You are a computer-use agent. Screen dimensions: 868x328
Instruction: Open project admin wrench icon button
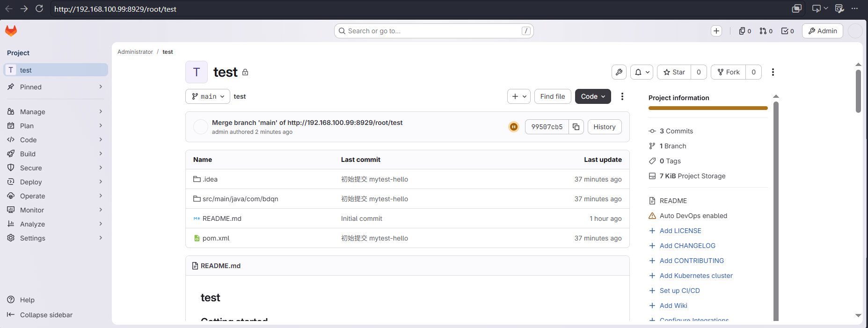click(619, 72)
